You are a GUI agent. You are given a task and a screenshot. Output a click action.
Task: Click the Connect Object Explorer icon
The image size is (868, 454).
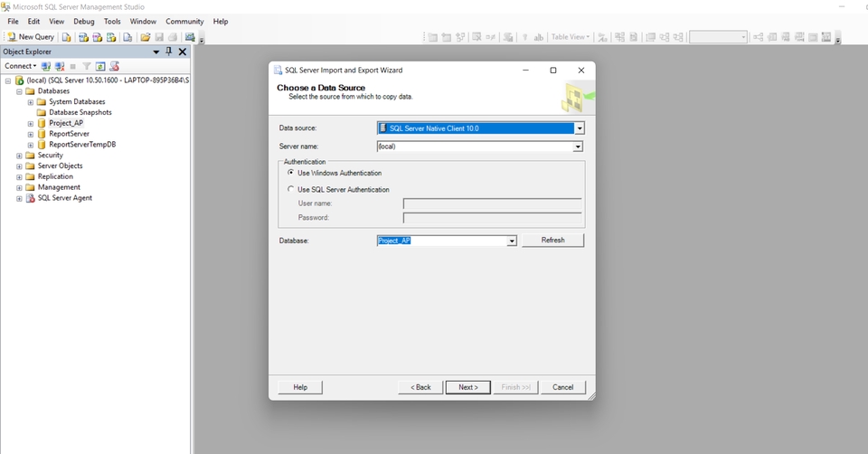tap(46, 66)
